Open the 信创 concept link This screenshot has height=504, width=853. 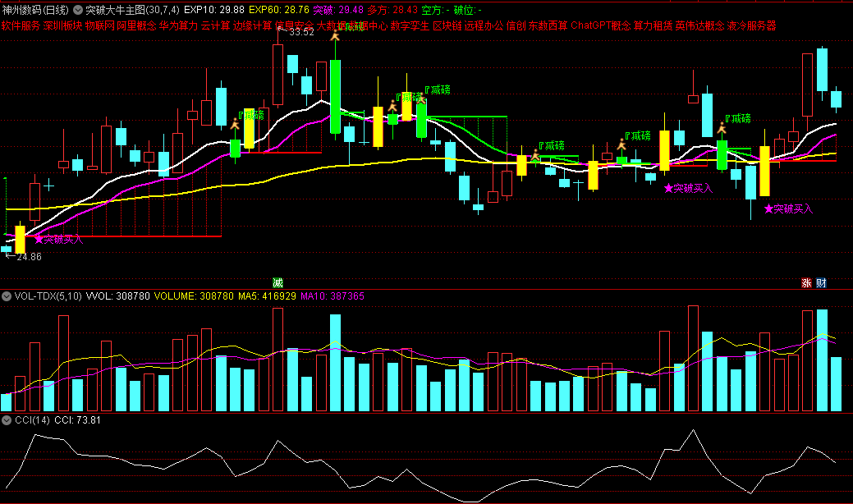(x=516, y=25)
